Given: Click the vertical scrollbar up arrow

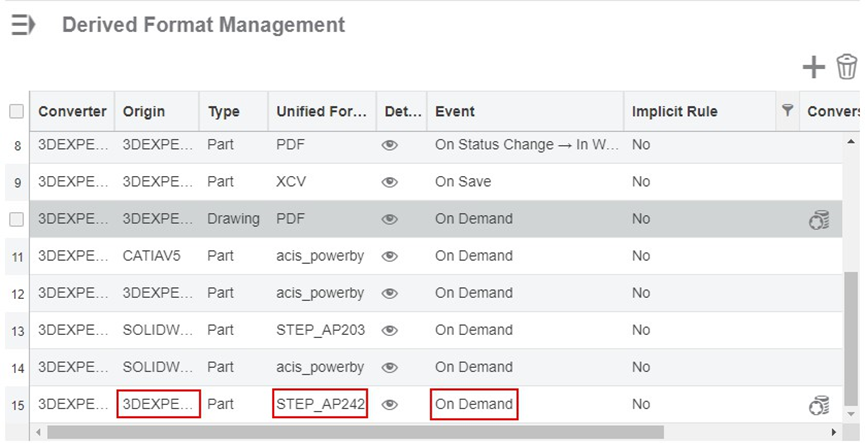Looking at the screenshot, I should [851, 142].
